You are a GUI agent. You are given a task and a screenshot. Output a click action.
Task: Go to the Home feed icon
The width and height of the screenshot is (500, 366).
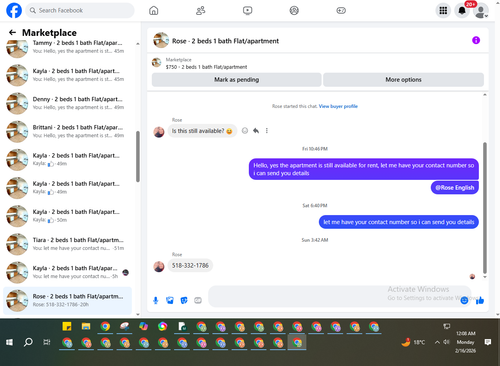[154, 10]
